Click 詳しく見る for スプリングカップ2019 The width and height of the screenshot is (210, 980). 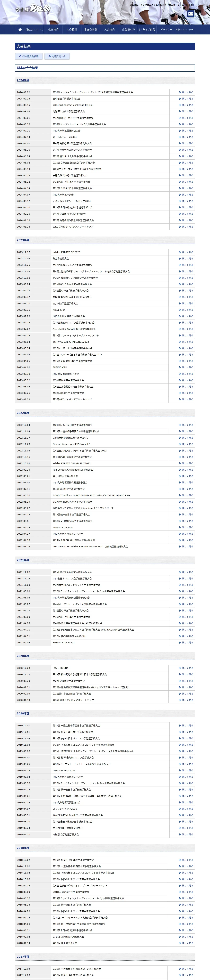(x=186, y=809)
